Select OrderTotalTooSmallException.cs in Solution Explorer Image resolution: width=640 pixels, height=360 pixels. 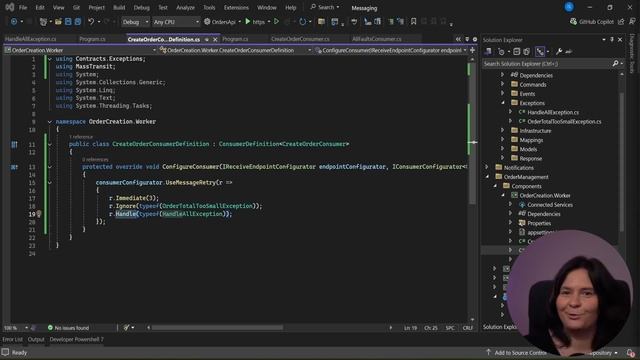564,122
